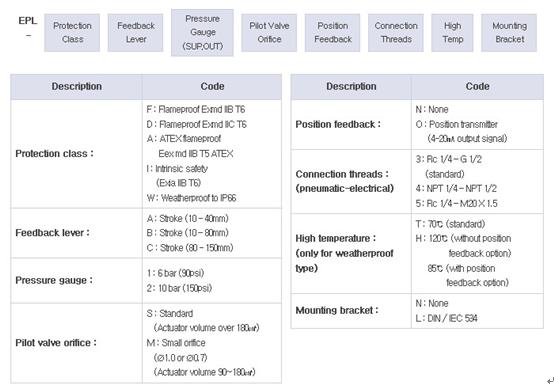Click the Protection Class code box
Screen dimensions: 554x388
point(72,33)
